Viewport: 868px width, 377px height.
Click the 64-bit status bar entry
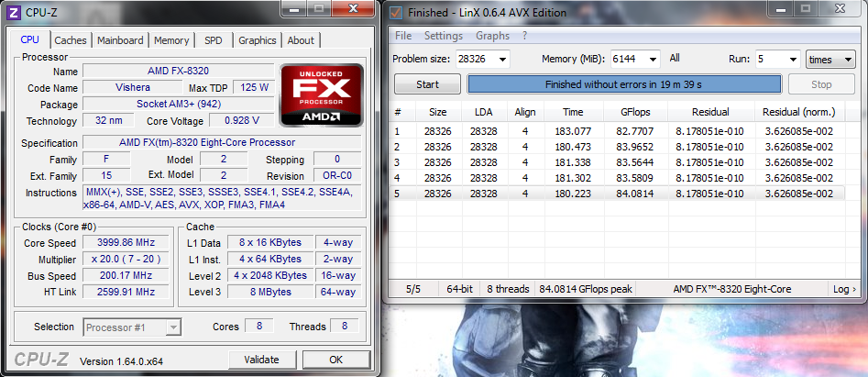[x=459, y=289]
